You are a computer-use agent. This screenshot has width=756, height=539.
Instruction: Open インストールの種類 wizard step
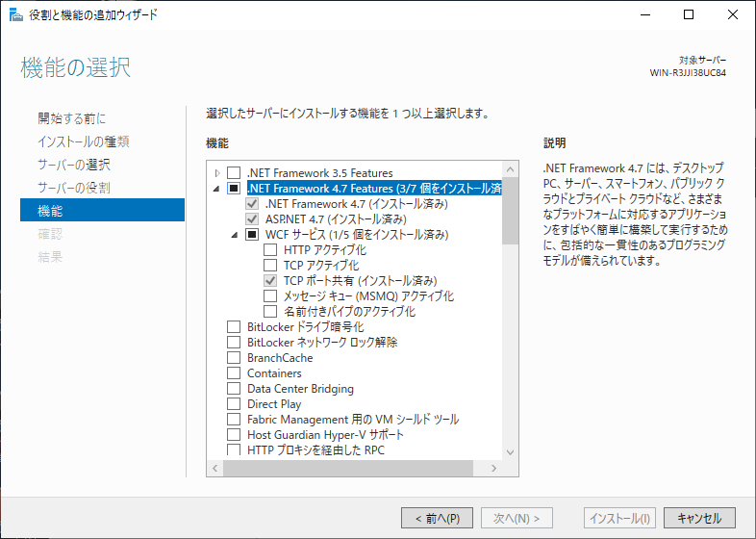click(x=84, y=141)
